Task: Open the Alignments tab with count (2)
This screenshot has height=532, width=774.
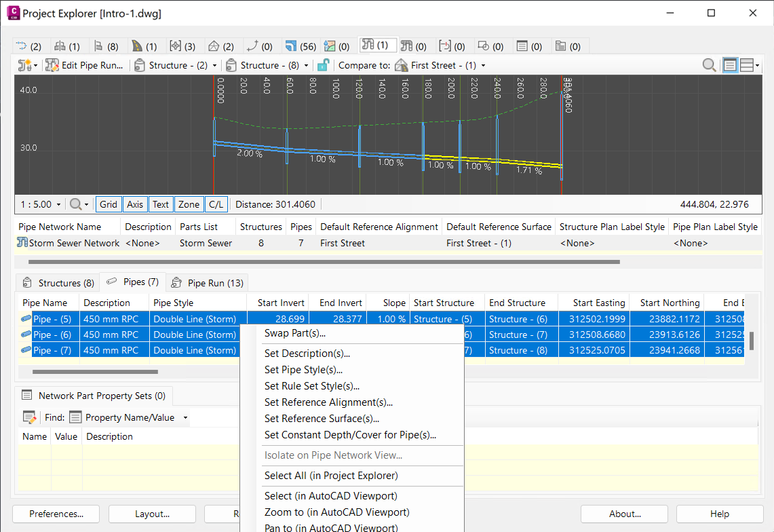Action: coord(28,46)
